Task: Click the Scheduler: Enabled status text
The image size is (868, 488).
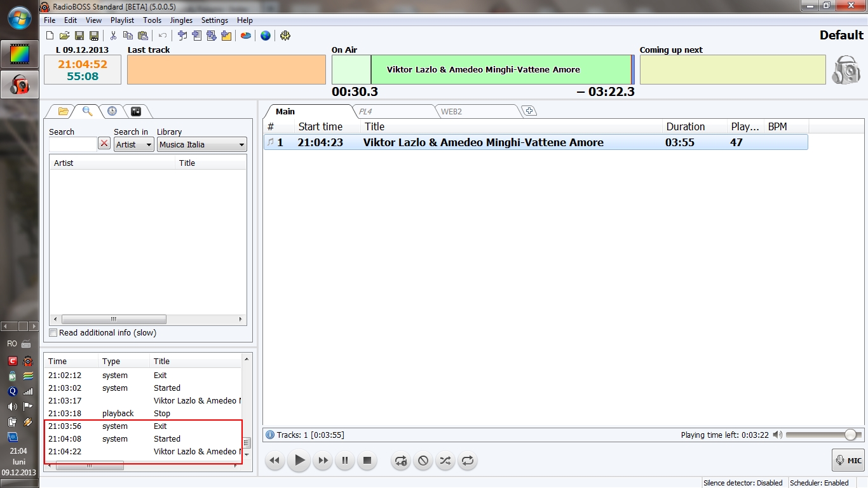Action: pyautogui.click(x=818, y=483)
